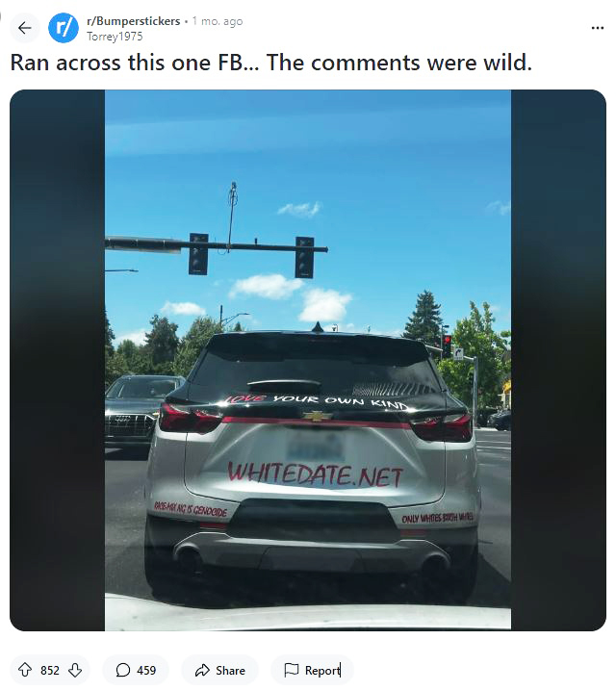
Task: Open the post photo of the silver SUV
Action: [308, 360]
